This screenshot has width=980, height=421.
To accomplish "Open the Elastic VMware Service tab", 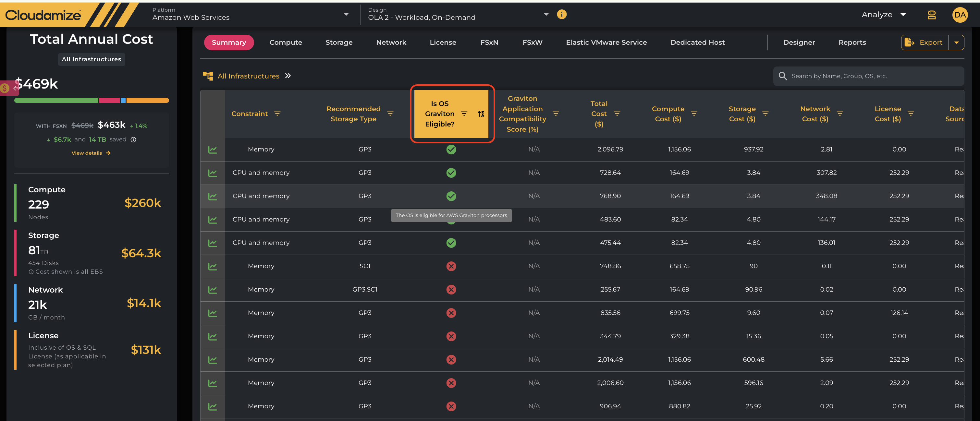I will pos(606,42).
